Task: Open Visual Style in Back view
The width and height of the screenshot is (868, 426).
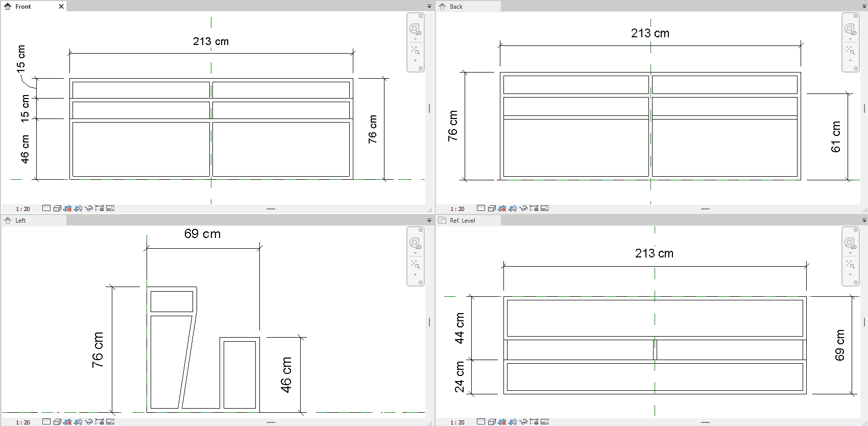Action: coord(492,208)
